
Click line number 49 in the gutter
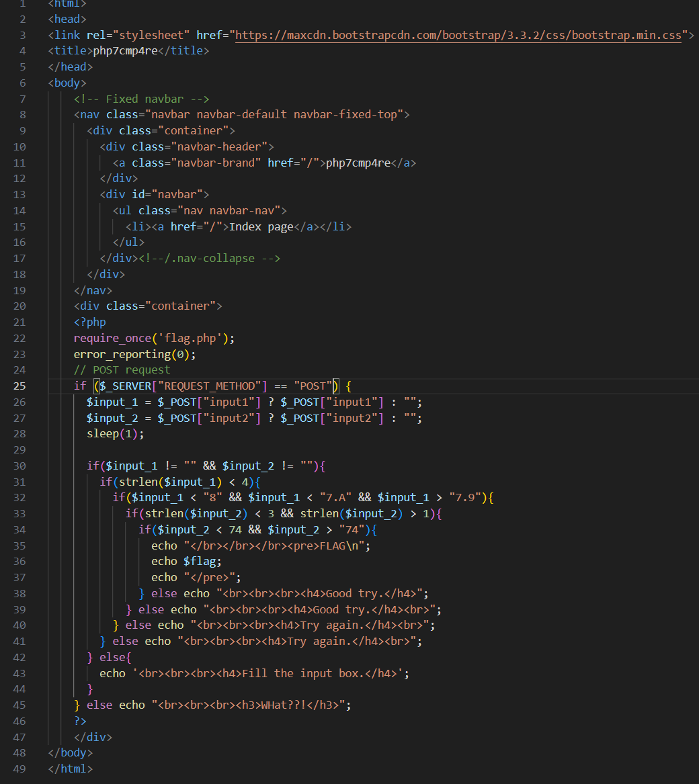point(19,768)
